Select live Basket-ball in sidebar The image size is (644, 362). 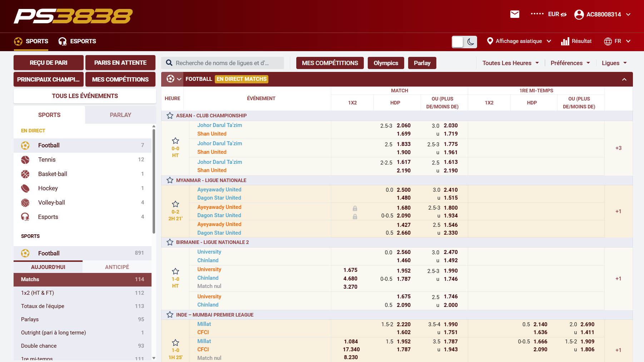[x=83, y=174]
